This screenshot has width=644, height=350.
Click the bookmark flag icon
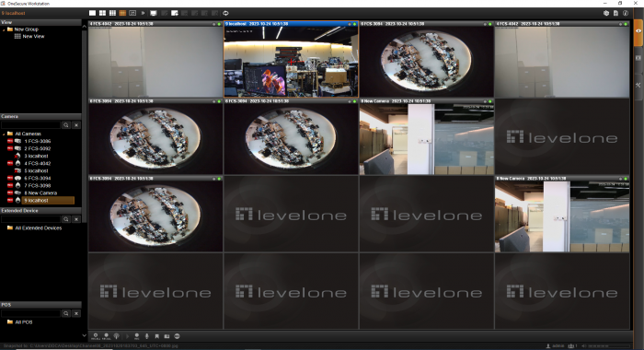coord(156,336)
